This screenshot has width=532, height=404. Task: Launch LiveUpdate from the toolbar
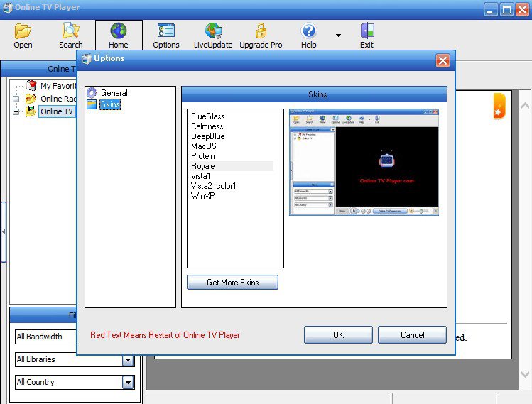213,31
